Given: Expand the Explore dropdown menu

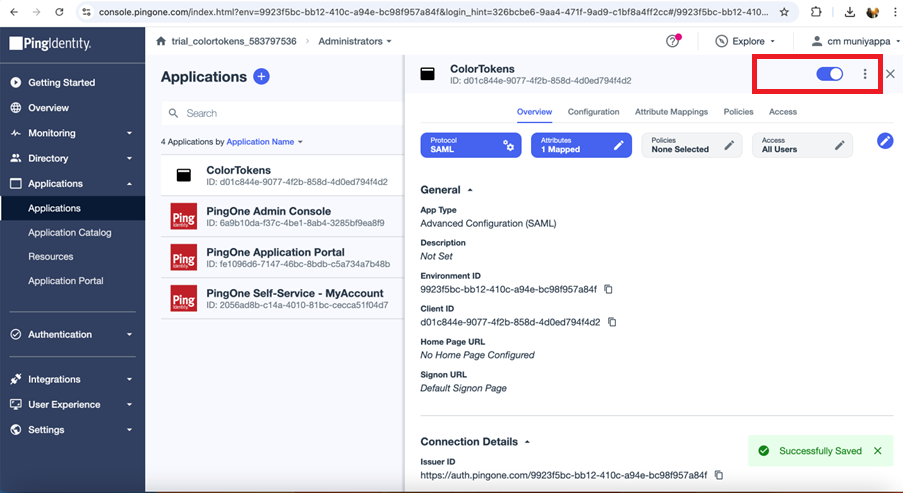Looking at the screenshot, I should coord(746,41).
